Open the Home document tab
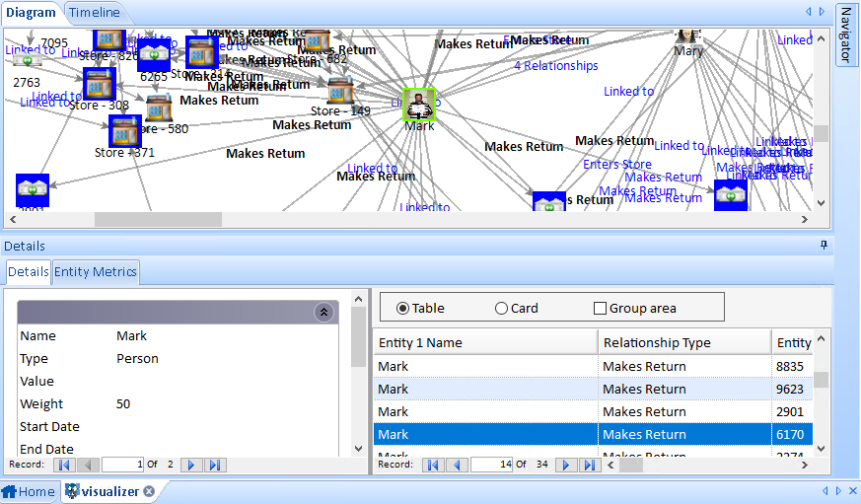 (x=29, y=491)
